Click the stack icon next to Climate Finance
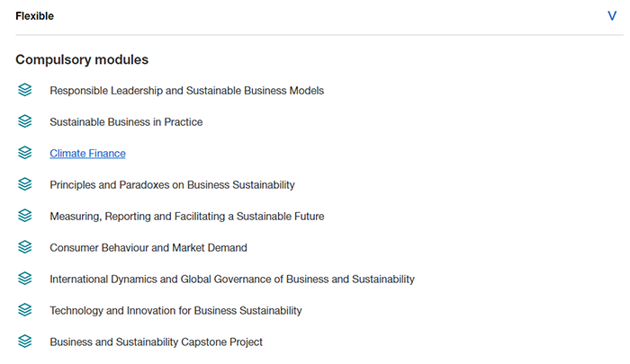This screenshot has width=630, height=364. pos(25,153)
